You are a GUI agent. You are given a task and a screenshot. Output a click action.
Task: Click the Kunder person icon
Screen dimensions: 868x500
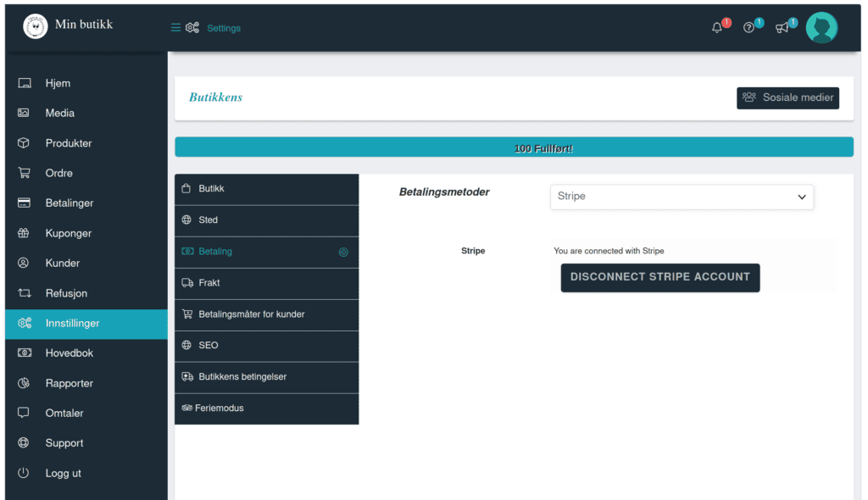(x=23, y=263)
